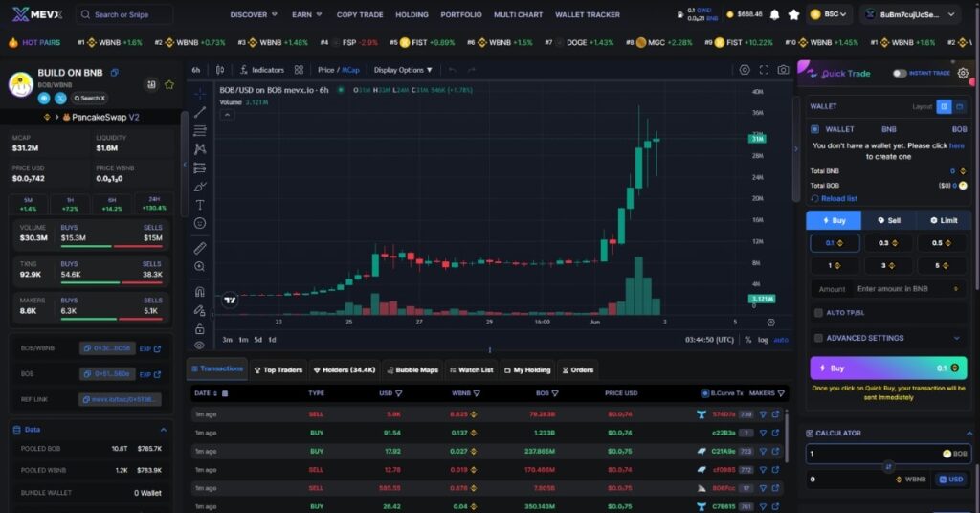The image size is (980, 513).
Task: Switch to the Bubble Maps tab
Action: coord(412,369)
